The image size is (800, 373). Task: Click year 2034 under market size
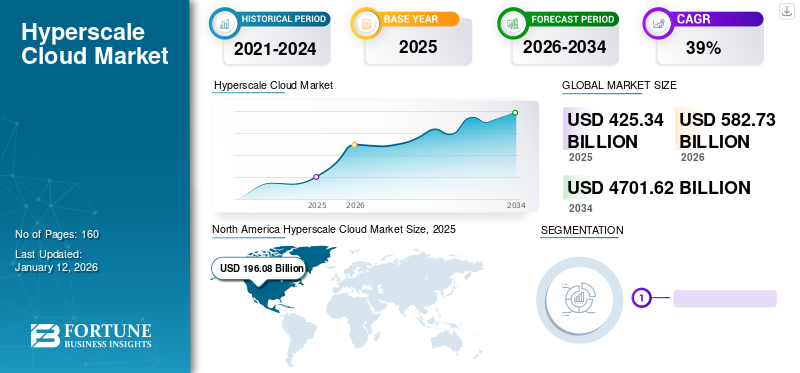[581, 208]
